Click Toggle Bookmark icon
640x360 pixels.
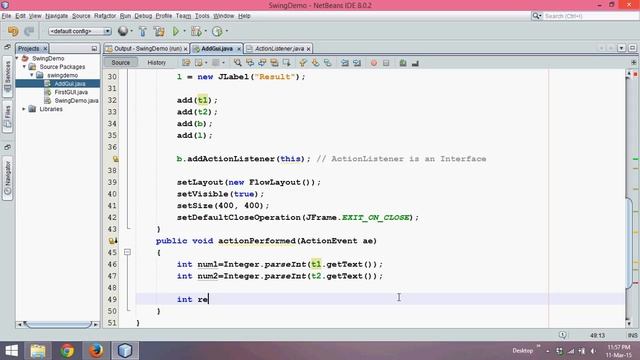pos(327,63)
